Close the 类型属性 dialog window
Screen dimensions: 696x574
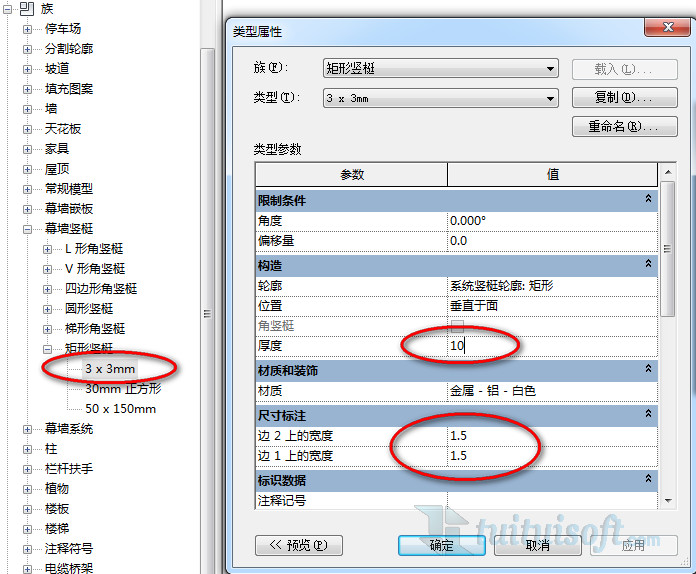[x=661, y=30]
